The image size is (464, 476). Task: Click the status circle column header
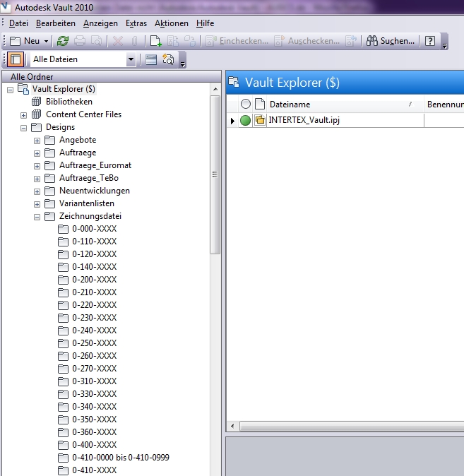[x=245, y=104]
